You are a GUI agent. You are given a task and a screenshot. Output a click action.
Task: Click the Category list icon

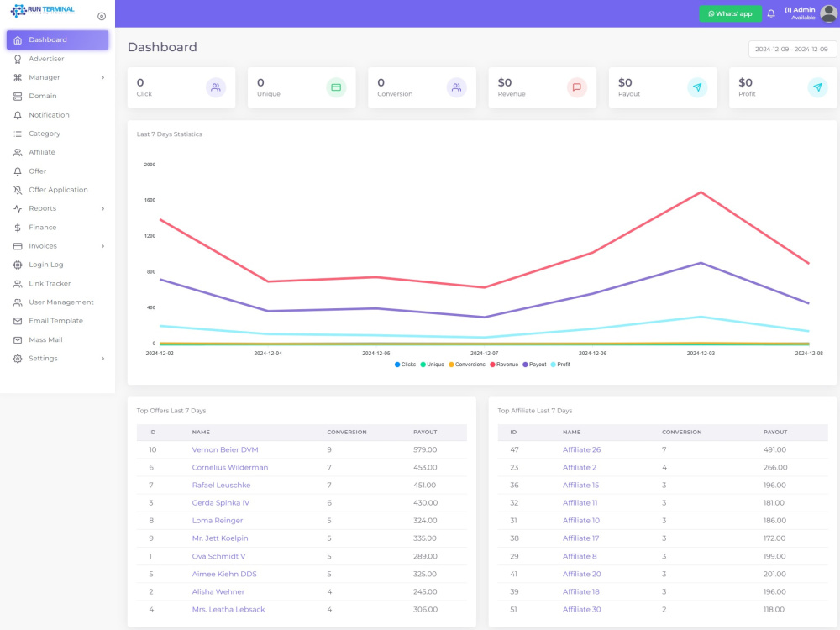(18, 134)
